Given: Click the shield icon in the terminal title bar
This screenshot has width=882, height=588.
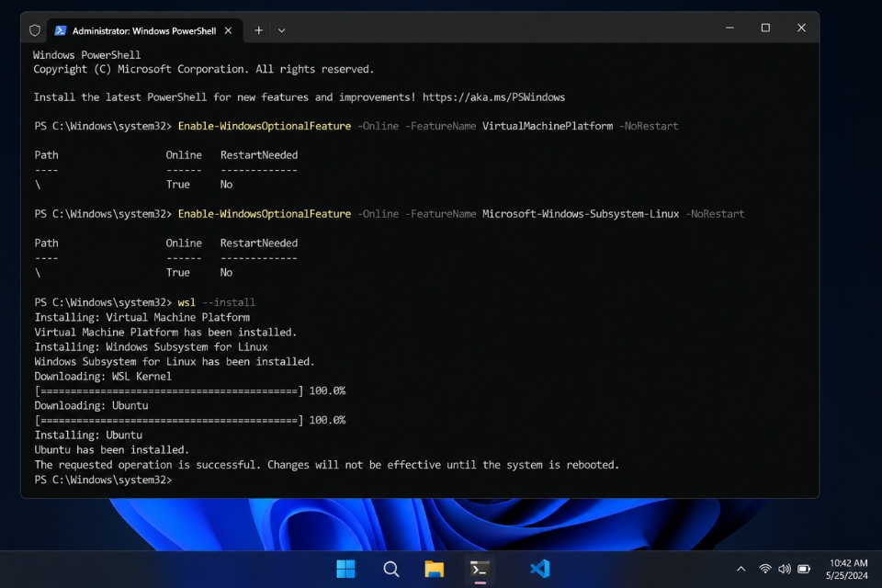Looking at the screenshot, I should click(x=35, y=30).
